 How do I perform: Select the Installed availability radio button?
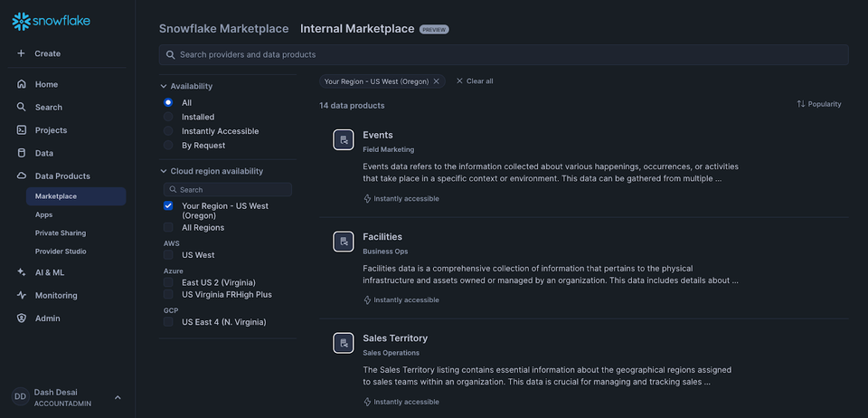(168, 117)
